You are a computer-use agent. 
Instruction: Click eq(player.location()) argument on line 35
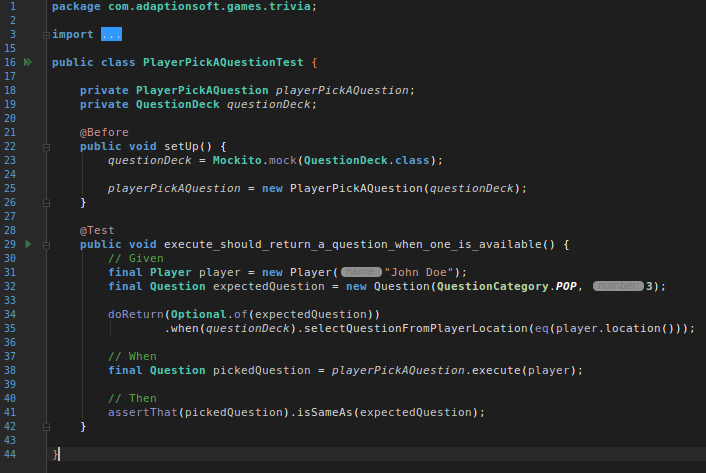pyautogui.click(x=608, y=328)
